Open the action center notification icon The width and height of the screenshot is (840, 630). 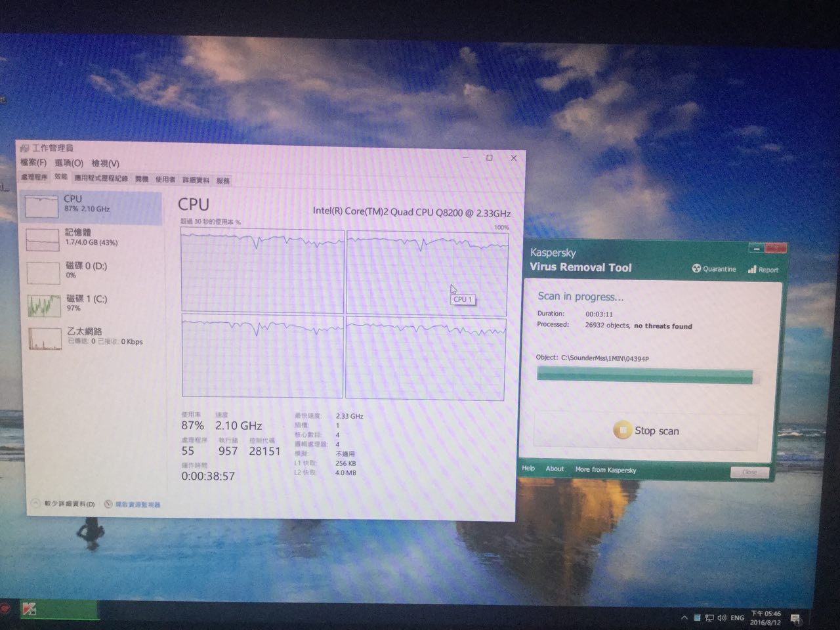pos(796,619)
